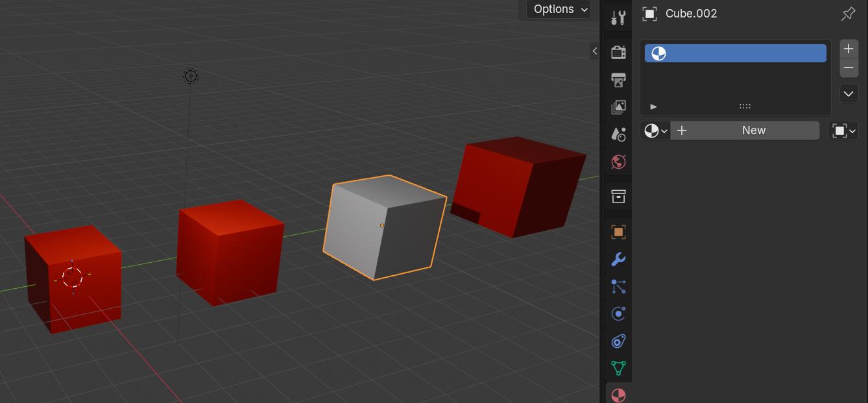Click the Cube.002 object icon in header

pos(649,14)
